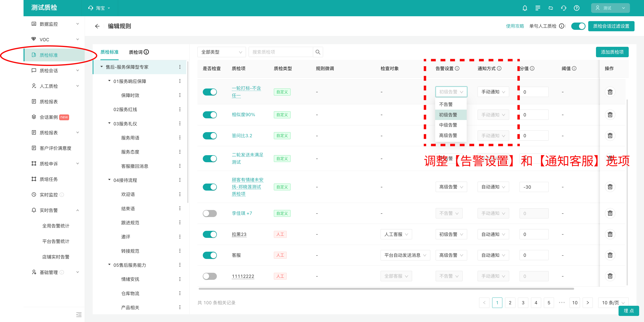Go to next page arrow in pagination
The width and height of the screenshot is (644, 322).
(x=587, y=303)
